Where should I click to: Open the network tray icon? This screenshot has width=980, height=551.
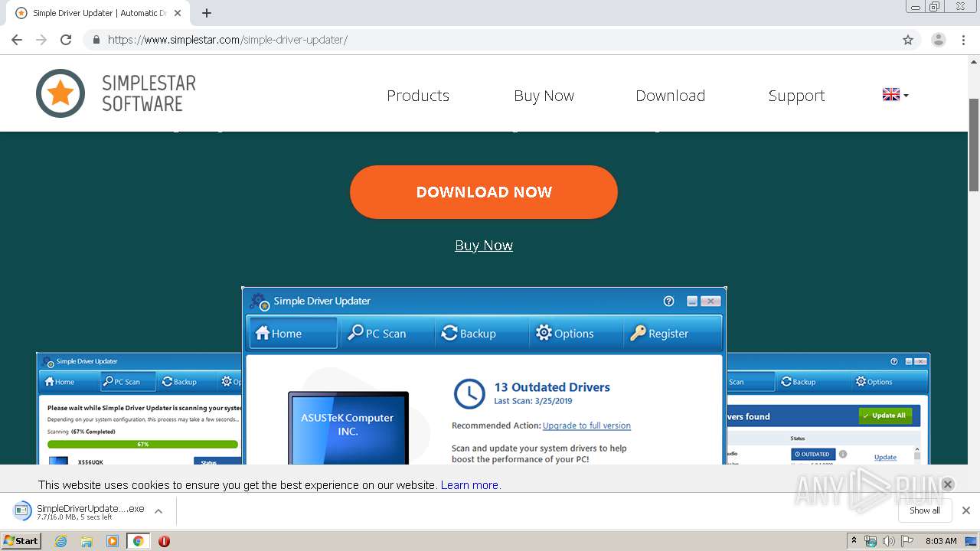[871, 541]
